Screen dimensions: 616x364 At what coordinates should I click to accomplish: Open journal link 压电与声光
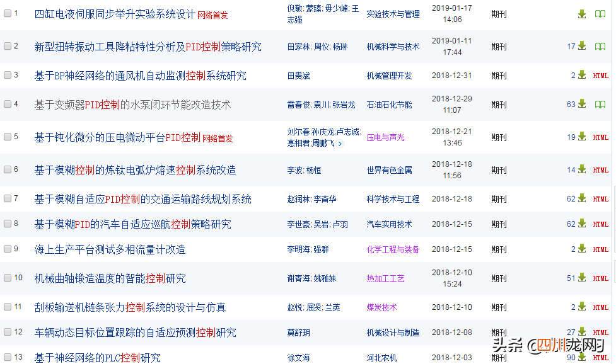[x=385, y=137]
